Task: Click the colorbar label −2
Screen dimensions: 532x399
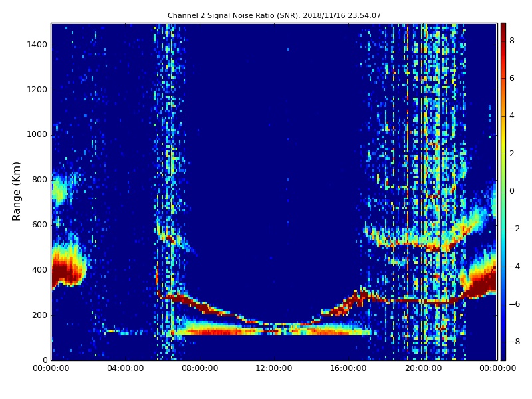Action: 514,229
